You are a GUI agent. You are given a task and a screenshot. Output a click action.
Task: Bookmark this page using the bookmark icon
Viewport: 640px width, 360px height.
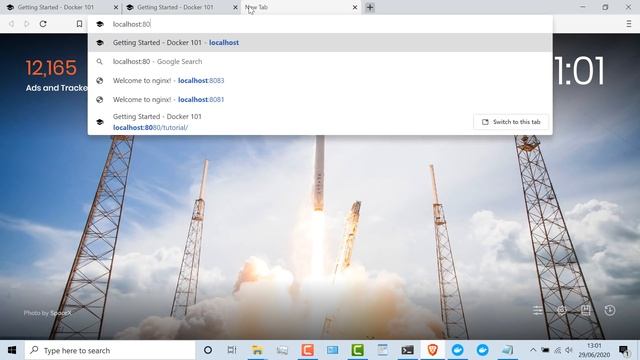pos(79,24)
